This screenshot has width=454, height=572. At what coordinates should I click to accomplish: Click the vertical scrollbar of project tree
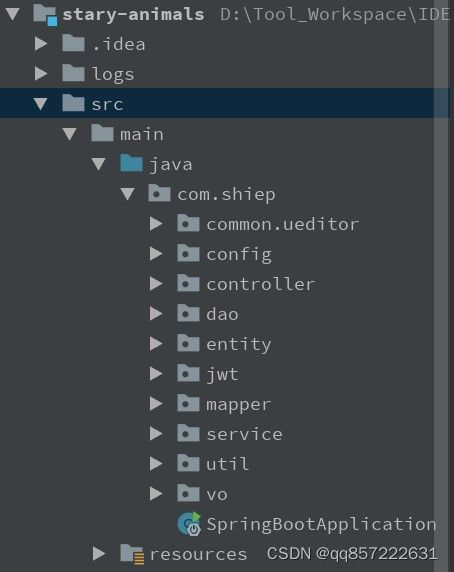(x=441, y=286)
